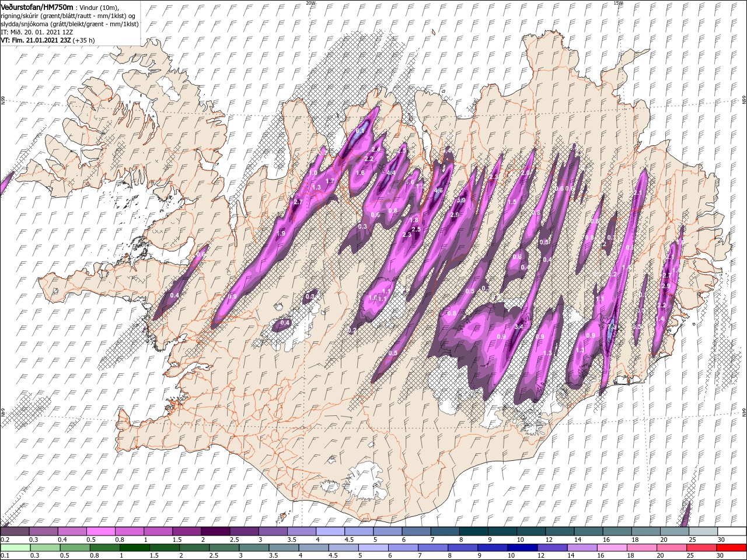Screen dimensions: 747x560
Task: Click the 'rigning/skúrir' rain legend description line
Action: (68, 15)
